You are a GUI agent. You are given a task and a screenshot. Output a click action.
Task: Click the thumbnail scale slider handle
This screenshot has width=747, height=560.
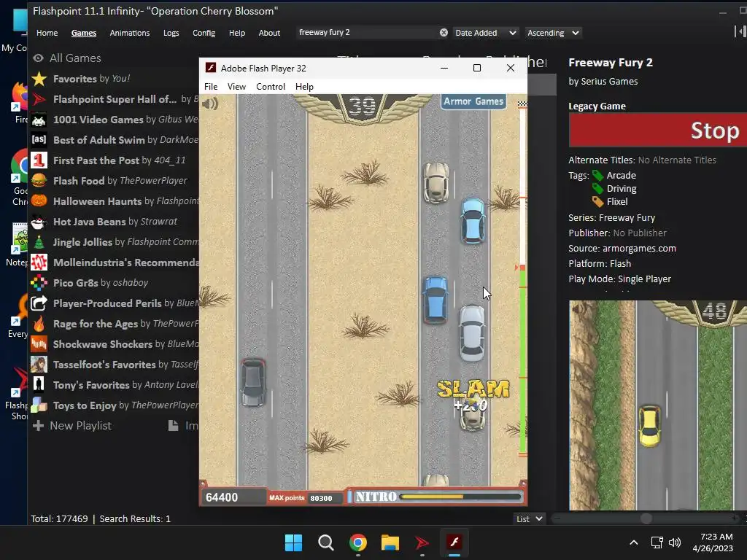pyautogui.click(x=646, y=518)
